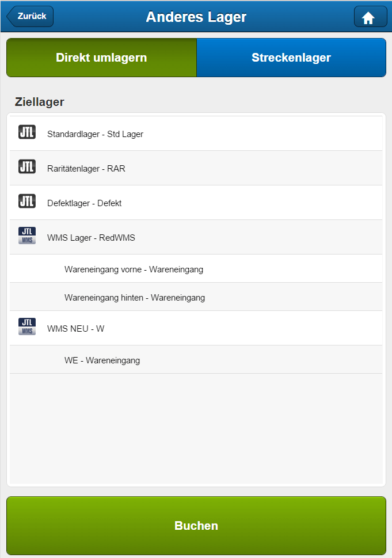Click the JTL icon beside Defektlager
Viewport: 392px width, 558px height.
pos(27,201)
